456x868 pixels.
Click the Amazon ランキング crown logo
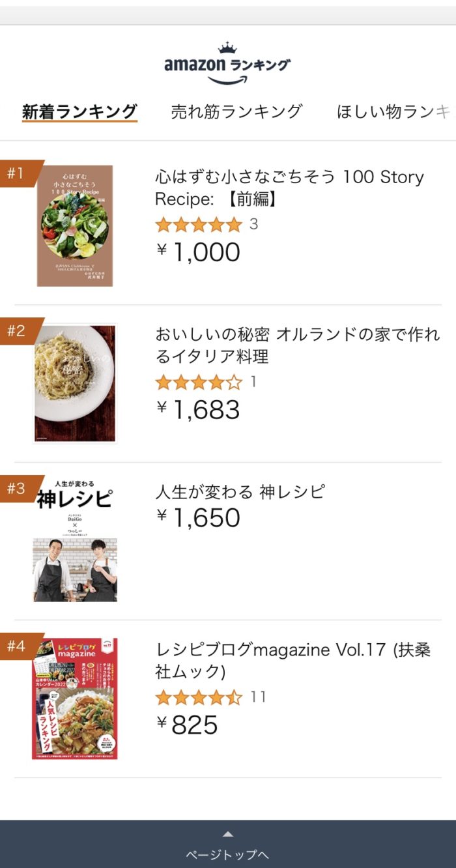click(x=227, y=64)
